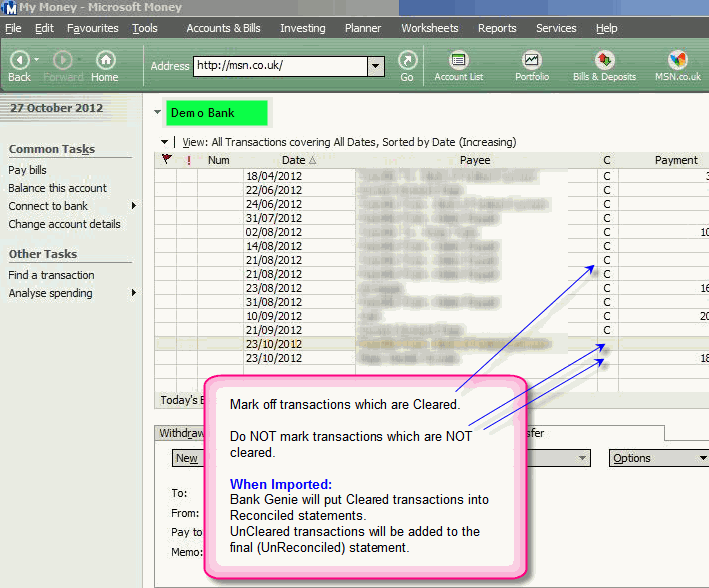Open the Options dropdown button
The height and width of the screenshot is (588, 709).
(x=659, y=458)
